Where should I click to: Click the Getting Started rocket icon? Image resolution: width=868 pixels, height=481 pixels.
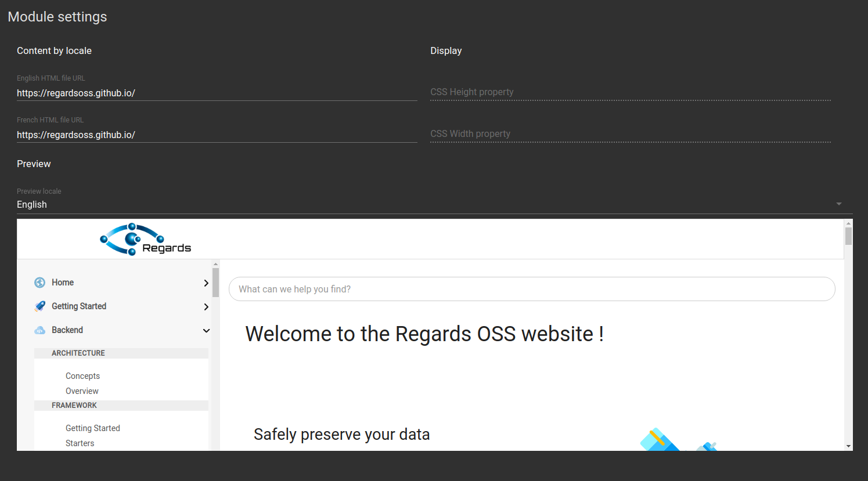[x=39, y=306]
